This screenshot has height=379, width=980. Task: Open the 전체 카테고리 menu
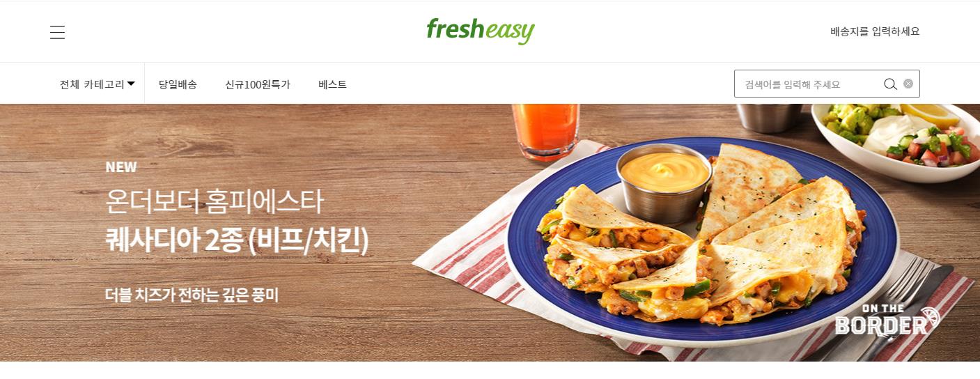point(97,84)
